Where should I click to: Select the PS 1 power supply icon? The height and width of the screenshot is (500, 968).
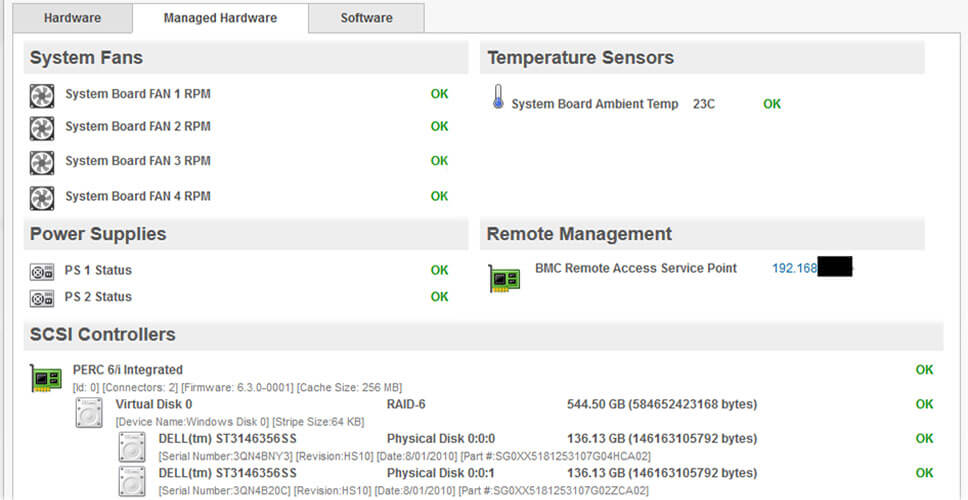click(x=41, y=272)
